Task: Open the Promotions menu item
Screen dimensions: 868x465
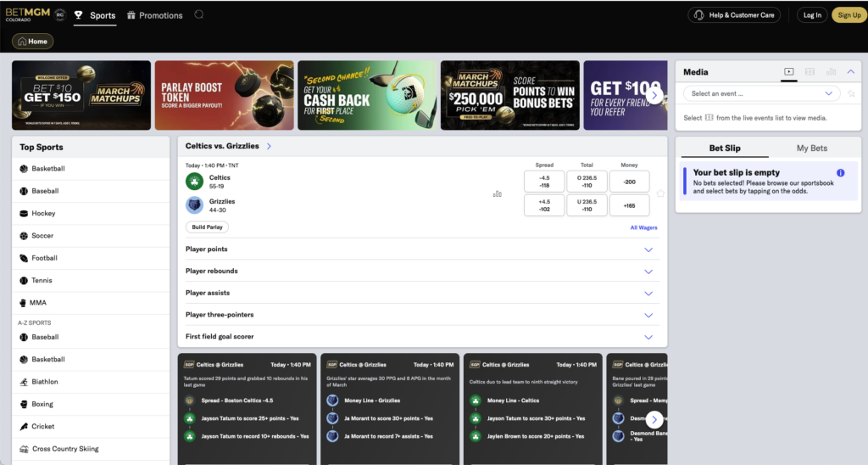Action: tap(154, 15)
